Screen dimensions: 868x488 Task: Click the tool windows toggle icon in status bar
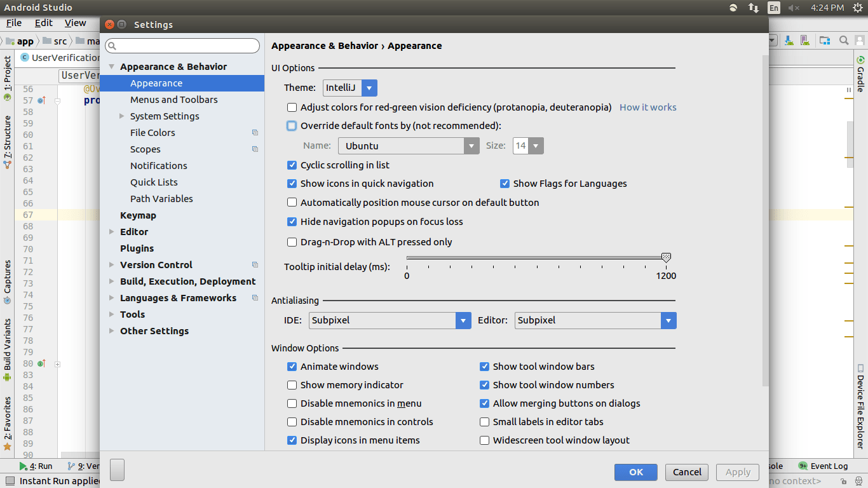click(x=9, y=481)
